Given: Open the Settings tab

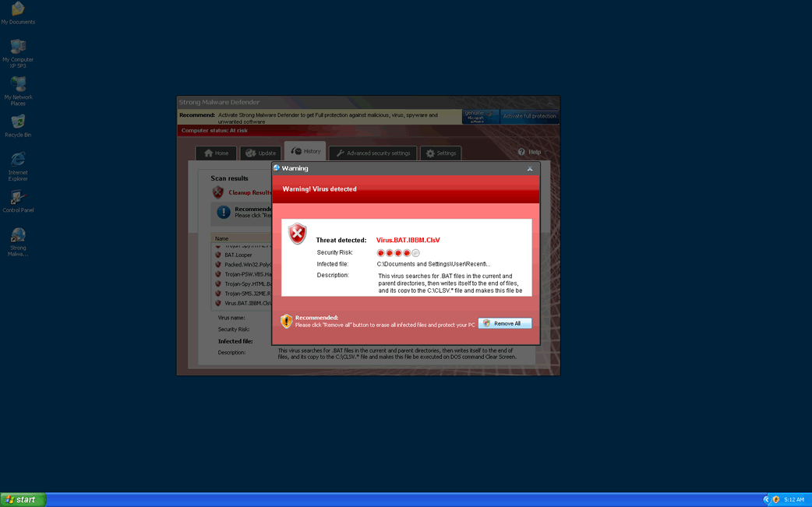Looking at the screenshot, I should pyautogui.click(x=440, y=153).
